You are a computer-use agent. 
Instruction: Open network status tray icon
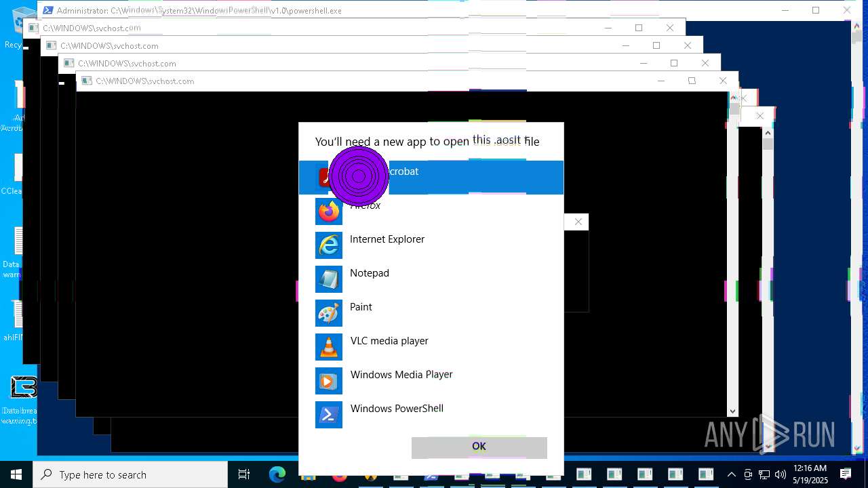point(764,474)
